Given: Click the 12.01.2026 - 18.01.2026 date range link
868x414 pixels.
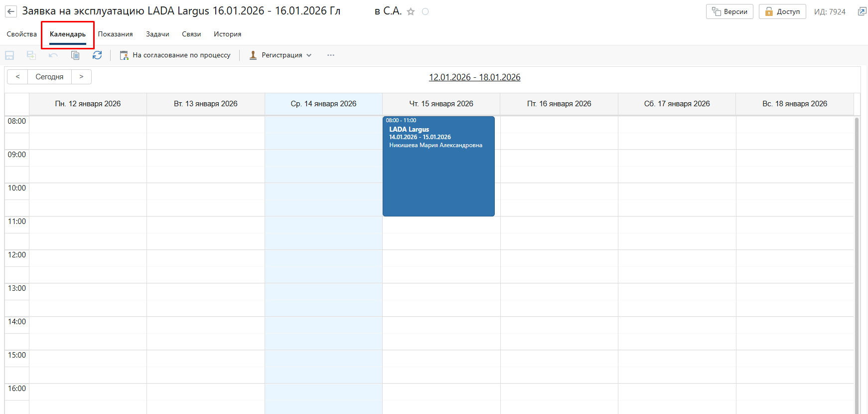Looking at the screenshot, I should point(474,77).
